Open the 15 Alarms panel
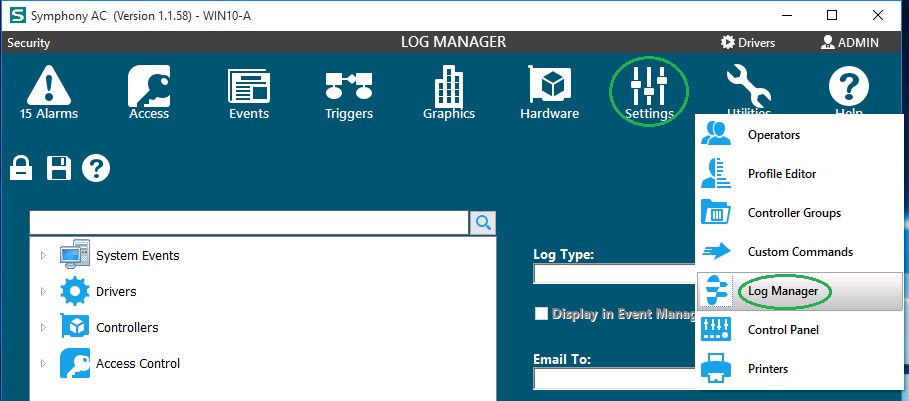This screenshot has height=401, width=909. (x=49, y=93)
